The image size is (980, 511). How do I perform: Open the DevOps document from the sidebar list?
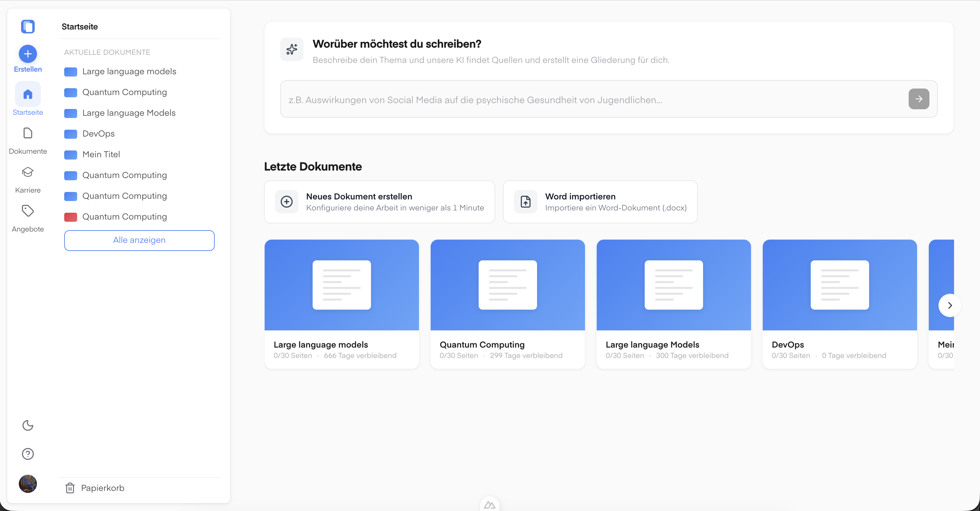point(99,134)
